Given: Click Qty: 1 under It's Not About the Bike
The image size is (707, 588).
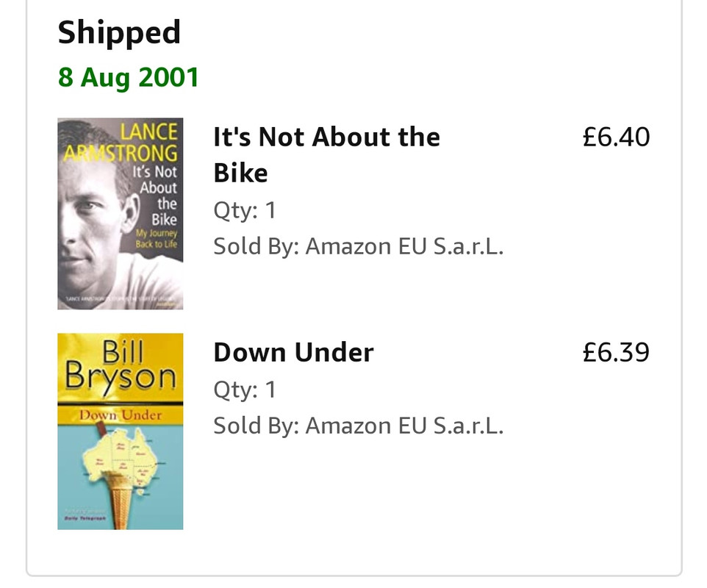Looking at the screenshot, I should pyautogui.click(x=244, y=211).
